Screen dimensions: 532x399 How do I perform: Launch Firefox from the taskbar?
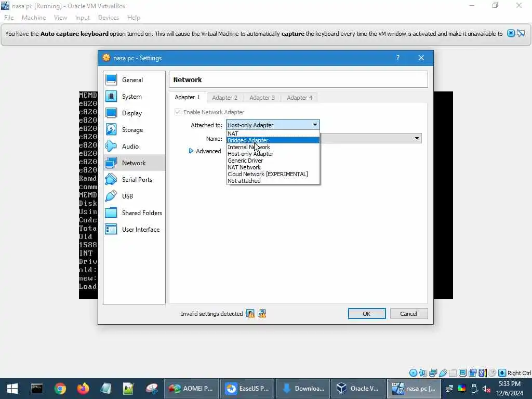(83, 389)
